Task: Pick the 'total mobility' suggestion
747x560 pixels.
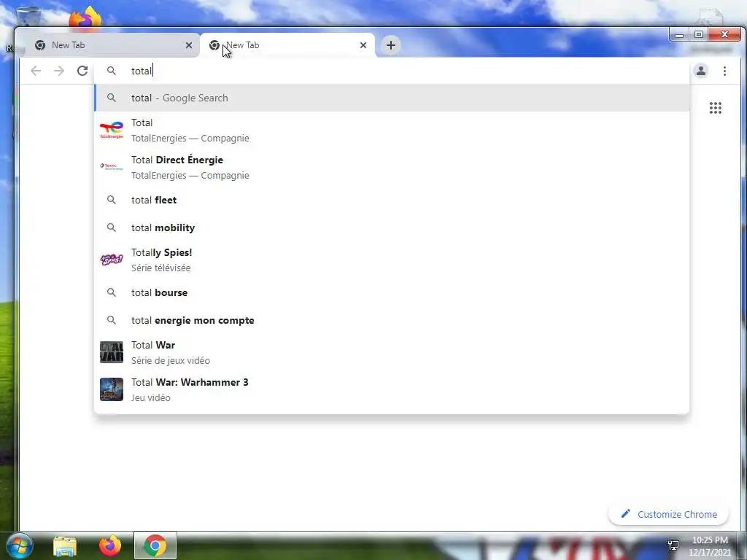Action: tap(392, 227)
